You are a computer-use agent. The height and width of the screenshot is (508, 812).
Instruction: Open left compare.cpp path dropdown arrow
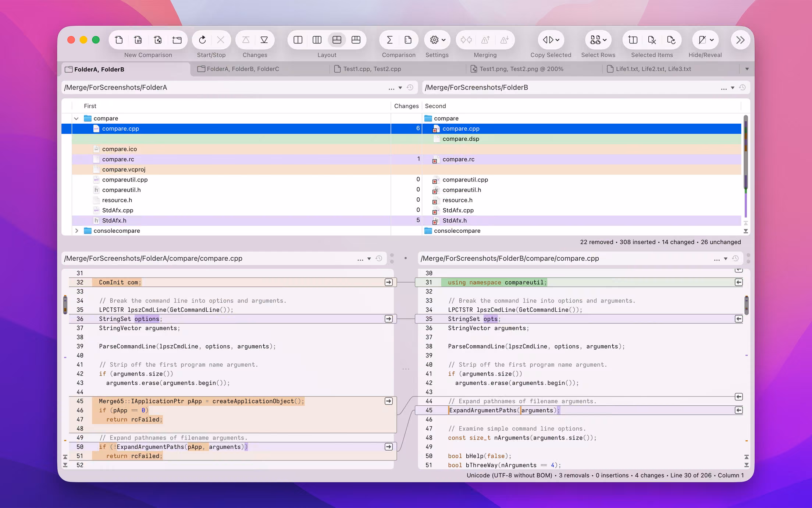(369, 259)
